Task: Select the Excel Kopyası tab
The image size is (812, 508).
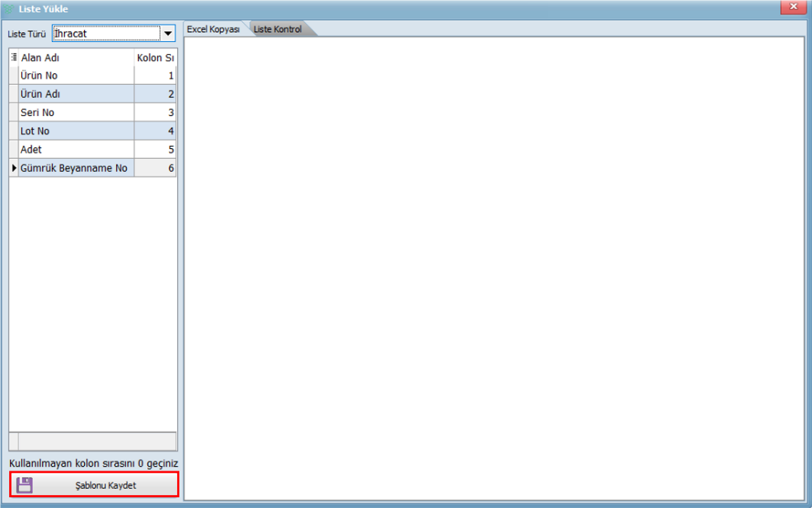Action: (214, 29)
